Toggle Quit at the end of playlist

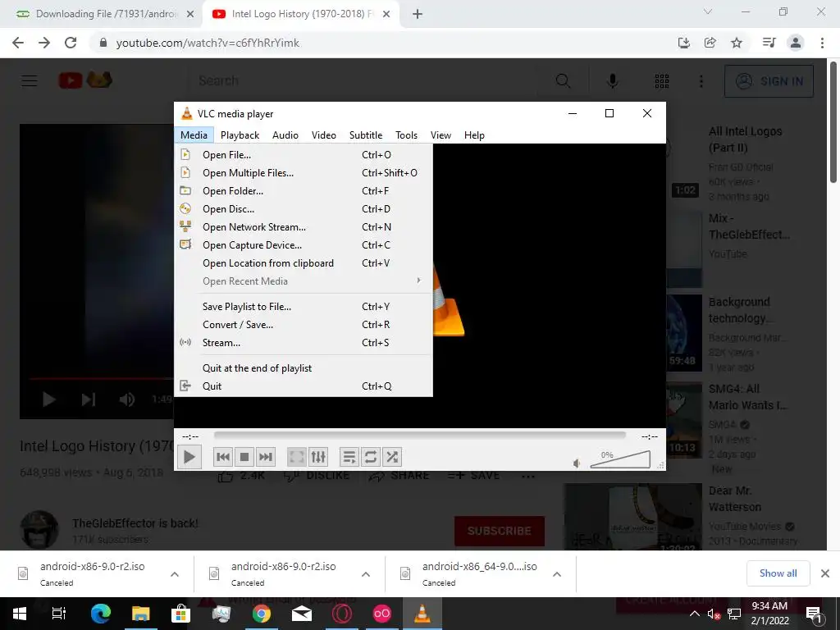point(304,368)
